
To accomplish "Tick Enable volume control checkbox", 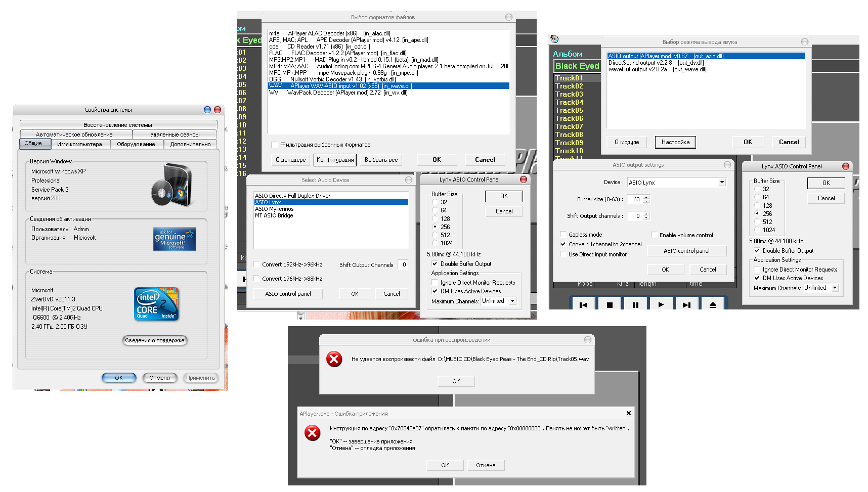I will click(654, 235).
